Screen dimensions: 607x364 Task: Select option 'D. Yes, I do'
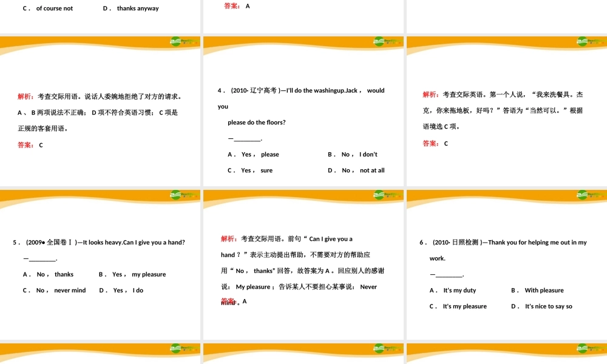point(121,290)
